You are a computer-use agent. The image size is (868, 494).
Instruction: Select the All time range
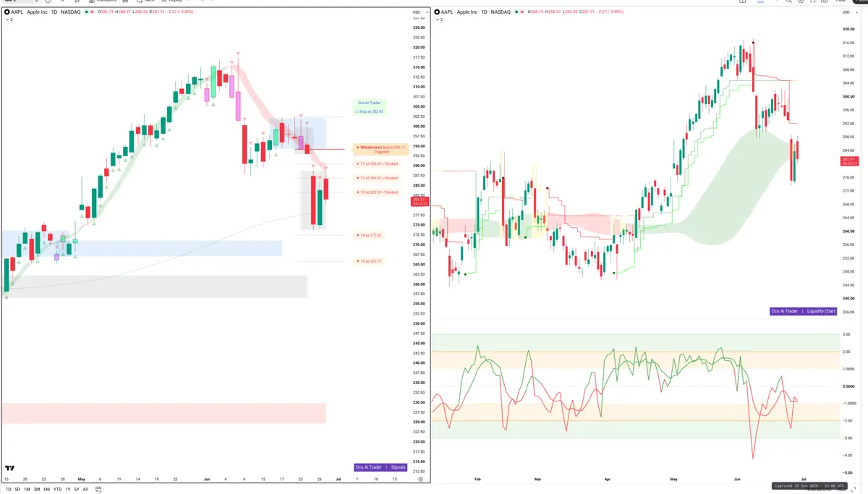[x=85, y=489]
